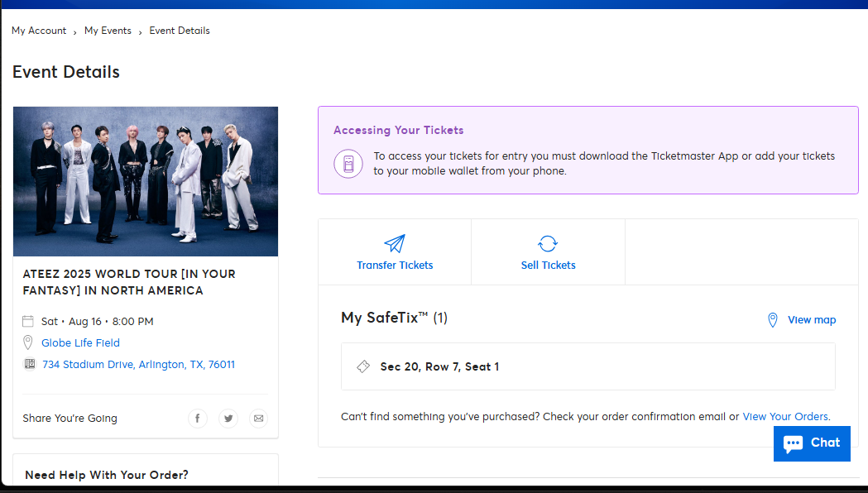Viewport: 868px width, 493px height.
Task: Open the Chat button
Action: coord(812,443)
